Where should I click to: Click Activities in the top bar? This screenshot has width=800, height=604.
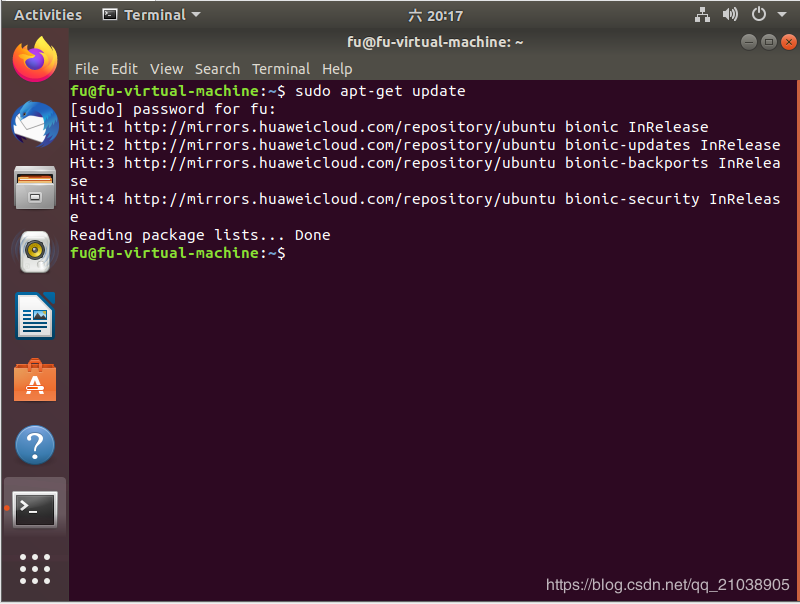47,14
